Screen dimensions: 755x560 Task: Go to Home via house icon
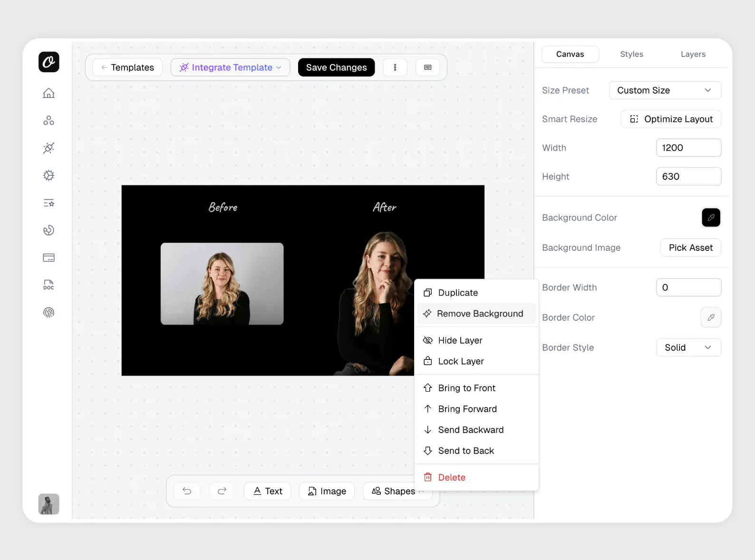pos(49,93)
